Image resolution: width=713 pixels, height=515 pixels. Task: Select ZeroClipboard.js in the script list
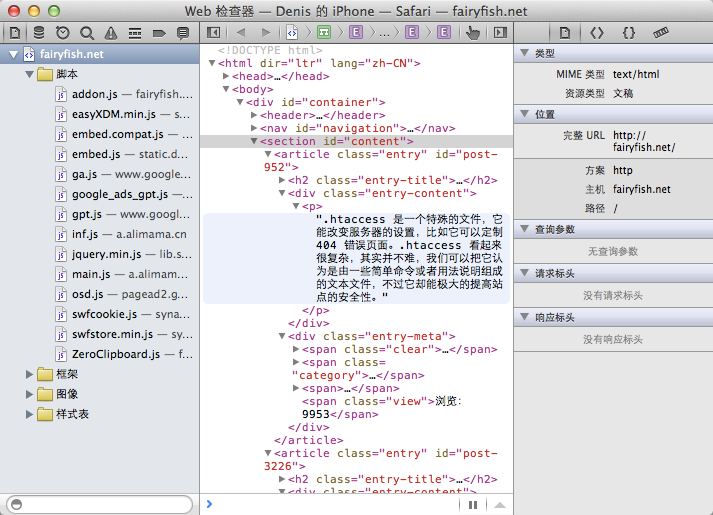pyautogui.click(x=116, y=354)
